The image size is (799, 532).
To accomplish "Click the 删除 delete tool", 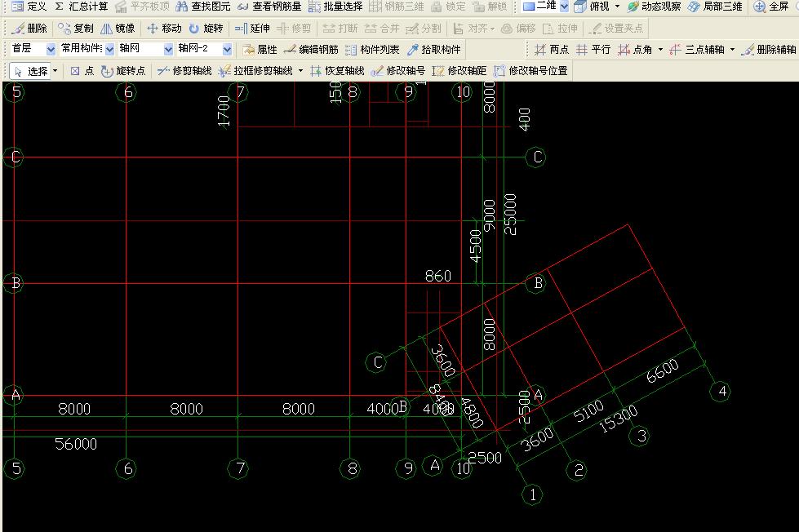I will pyautogui.click(x=29, y=29).
